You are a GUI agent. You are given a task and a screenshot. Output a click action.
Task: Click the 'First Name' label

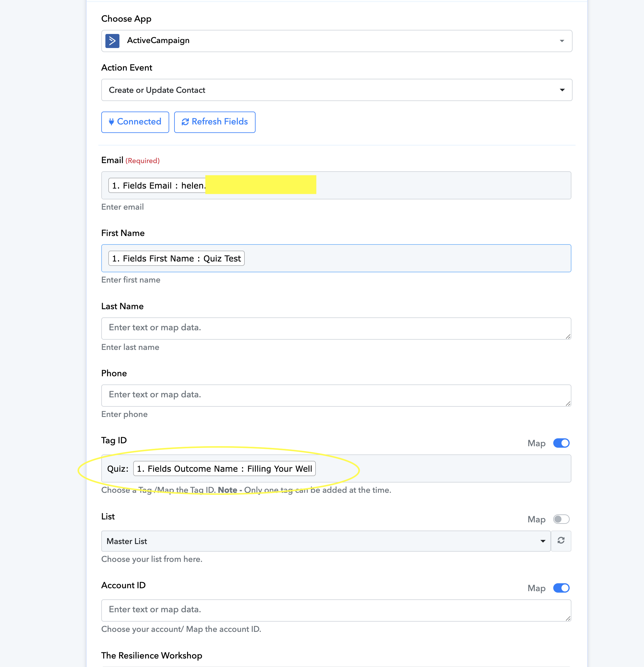pos(123,233)
